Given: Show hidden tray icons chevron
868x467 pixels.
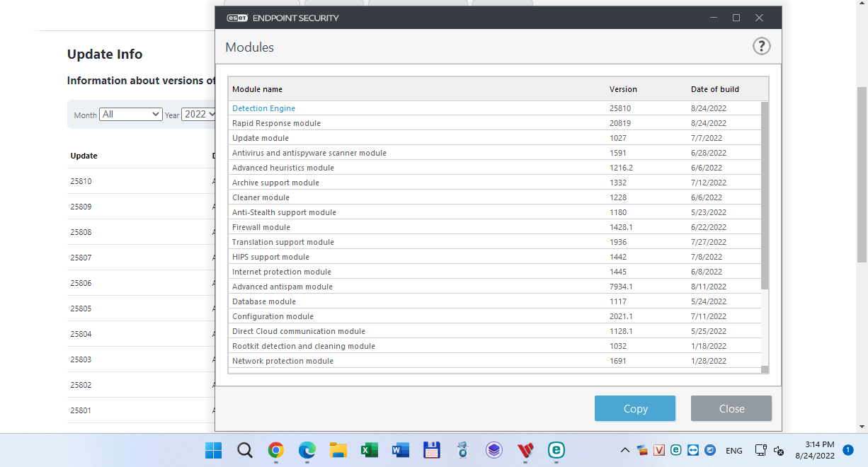Looking at the screenshot, I should [x=625, y=450].
